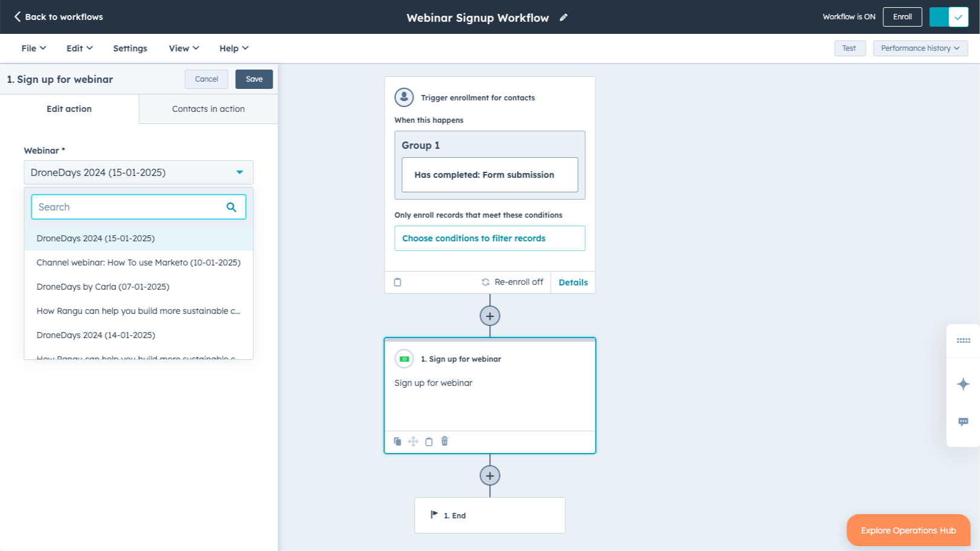Switch to the Contacts in action tab
This screenshot has height=551, width=980.
coord(208,109)
